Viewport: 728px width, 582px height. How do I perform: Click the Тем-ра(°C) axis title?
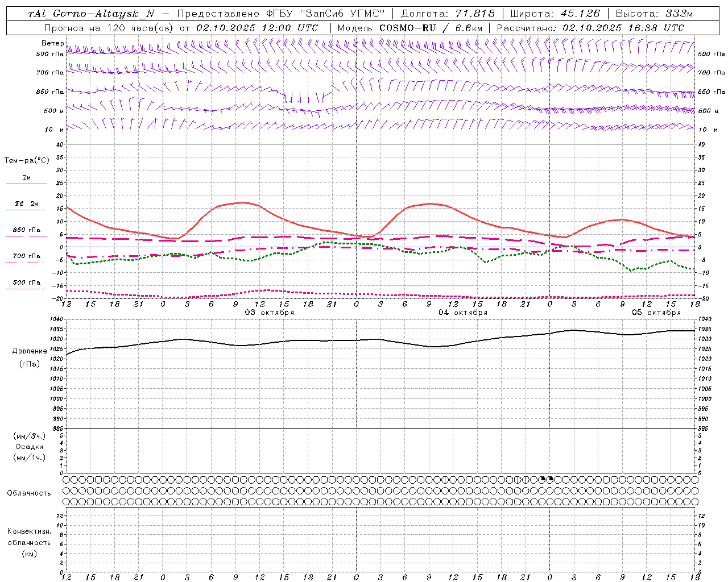point(27,161)
